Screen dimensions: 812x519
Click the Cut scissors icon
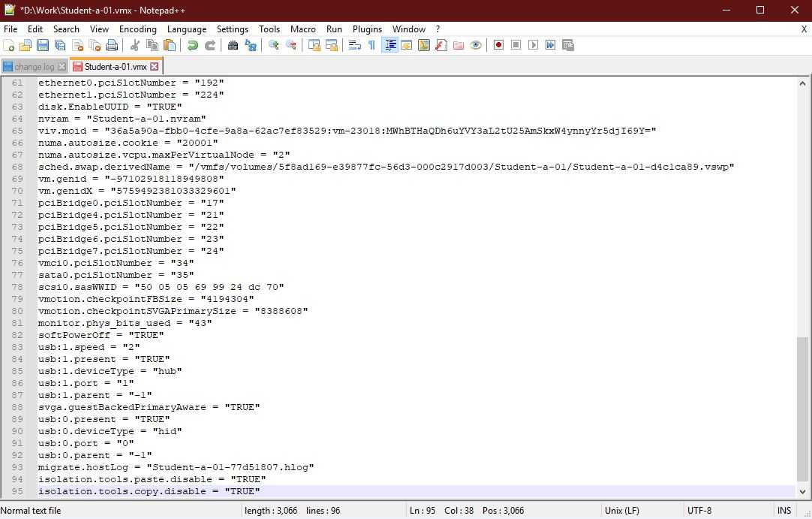point(134,45)
